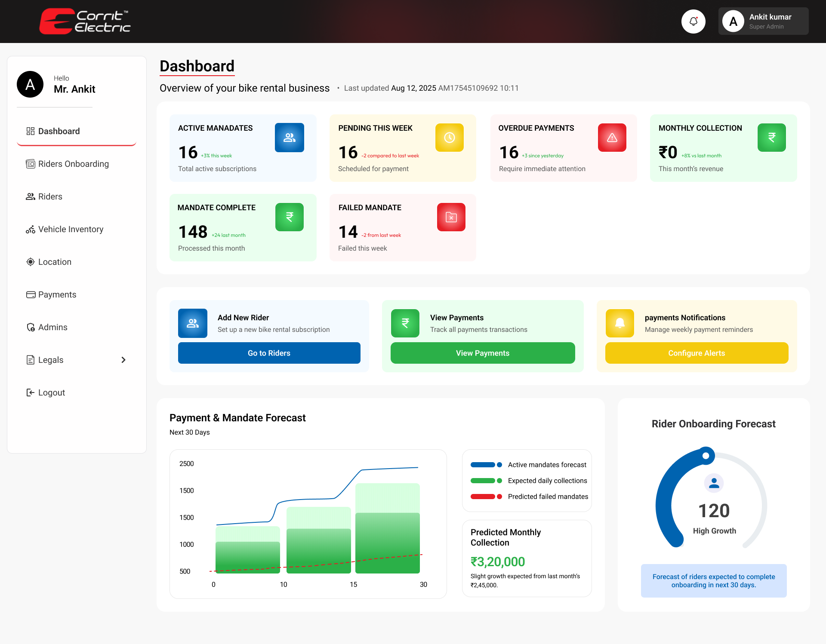Click the Predicted Monthly Collection ₹3,20,000 value
826x644 pixels.
[498, 561]
